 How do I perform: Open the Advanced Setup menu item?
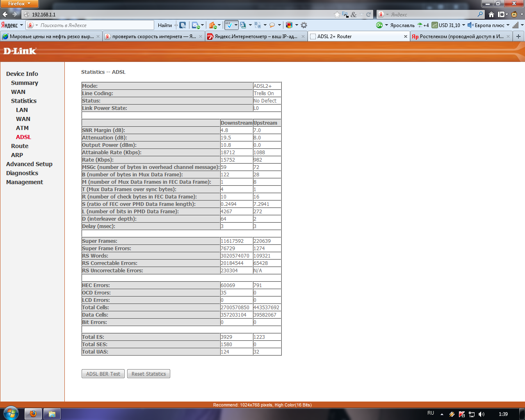tap(29, 164)
